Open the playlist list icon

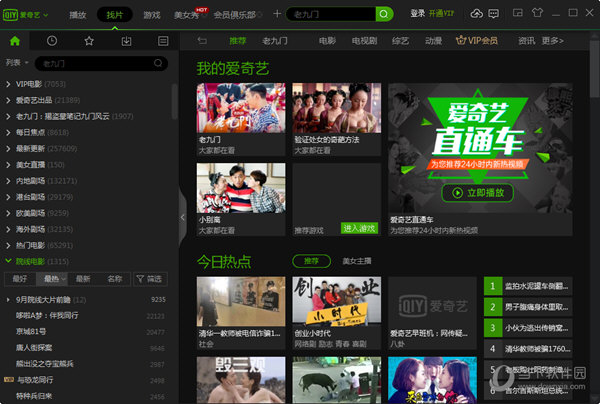click(x=163, y=41)
